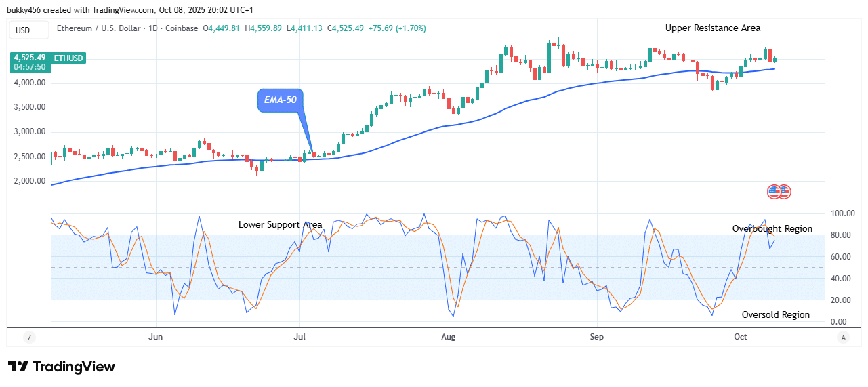868x387 pixels.
Task: Click the TradingView wordmark text
Action: click(74, 367)
